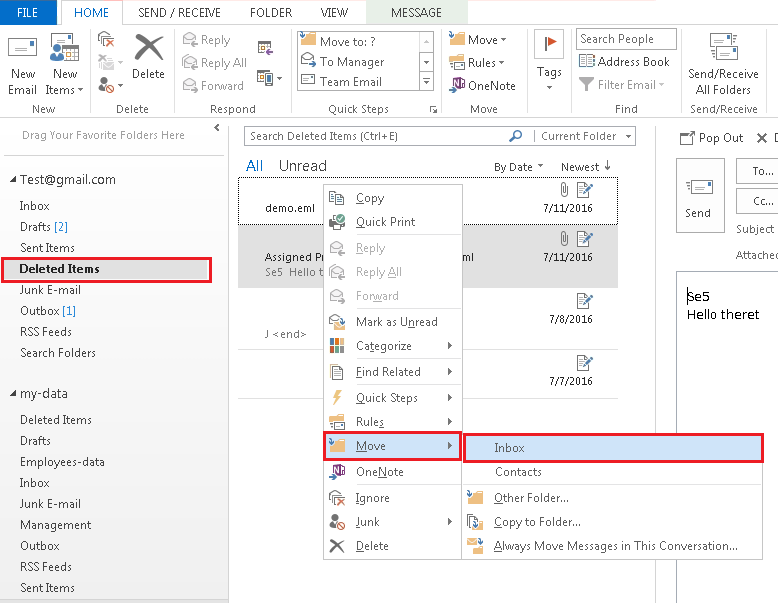Click the Meeting reply icon in Respond group

pyautogui.click(x=265, y=48)
